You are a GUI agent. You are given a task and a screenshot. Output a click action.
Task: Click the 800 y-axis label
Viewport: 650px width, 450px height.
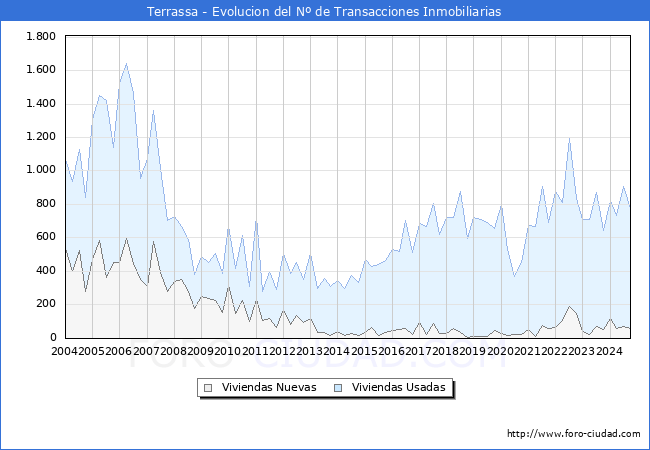[46, 203]
